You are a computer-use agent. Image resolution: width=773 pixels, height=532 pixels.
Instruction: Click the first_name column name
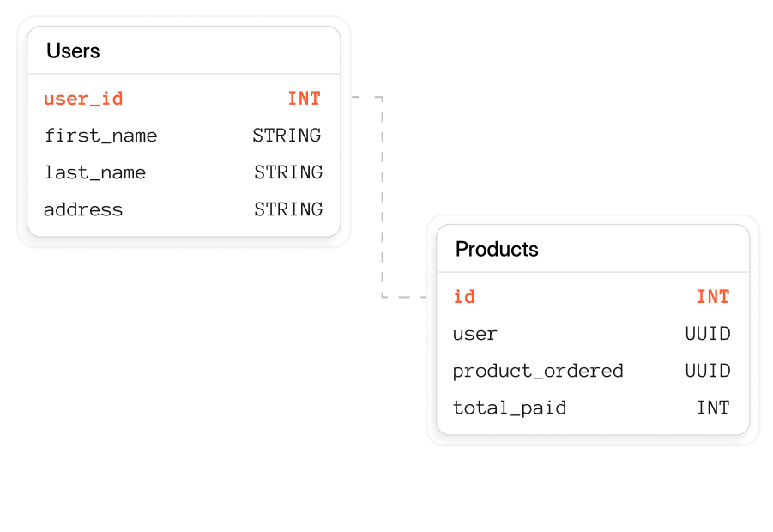click(x=100, y=136)
